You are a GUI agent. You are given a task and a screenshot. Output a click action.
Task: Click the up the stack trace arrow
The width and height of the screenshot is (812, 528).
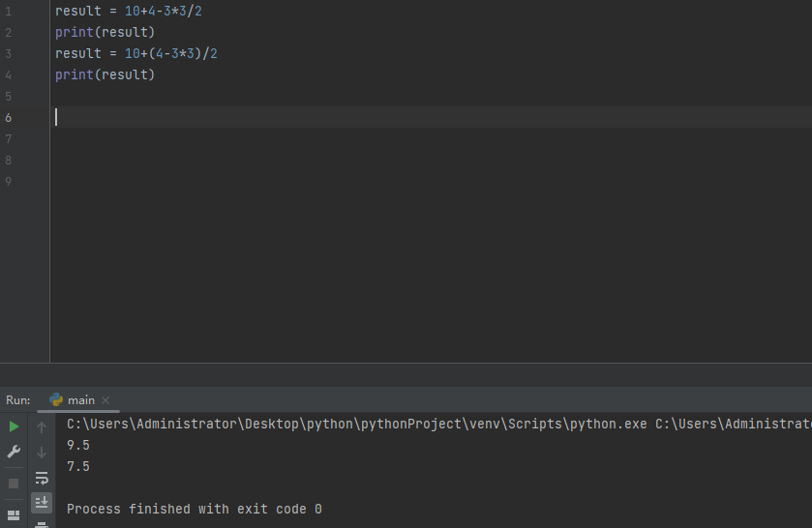[x=42, y=427]
